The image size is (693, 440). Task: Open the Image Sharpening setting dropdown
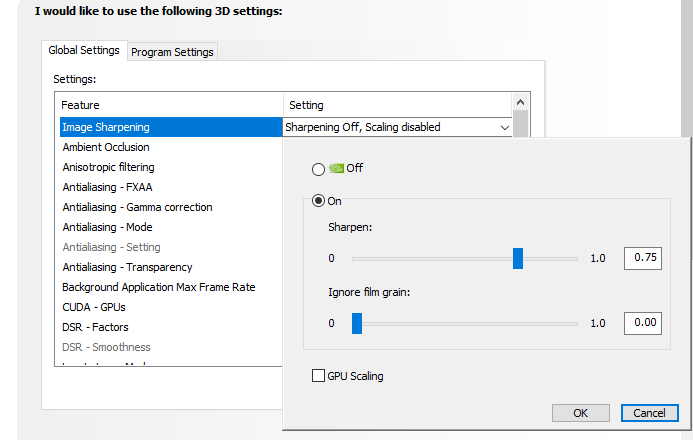tap(503, 127)
